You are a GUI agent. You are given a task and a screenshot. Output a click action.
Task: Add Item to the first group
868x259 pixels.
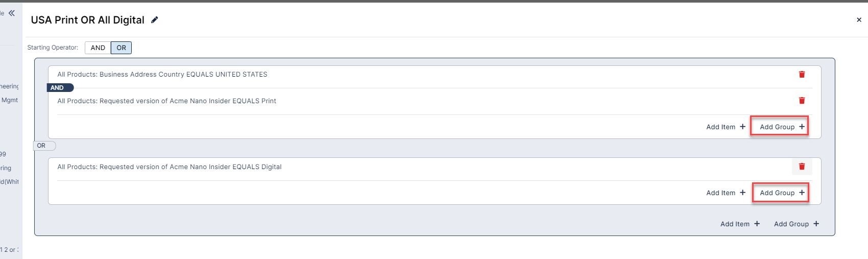click(726, 127)
